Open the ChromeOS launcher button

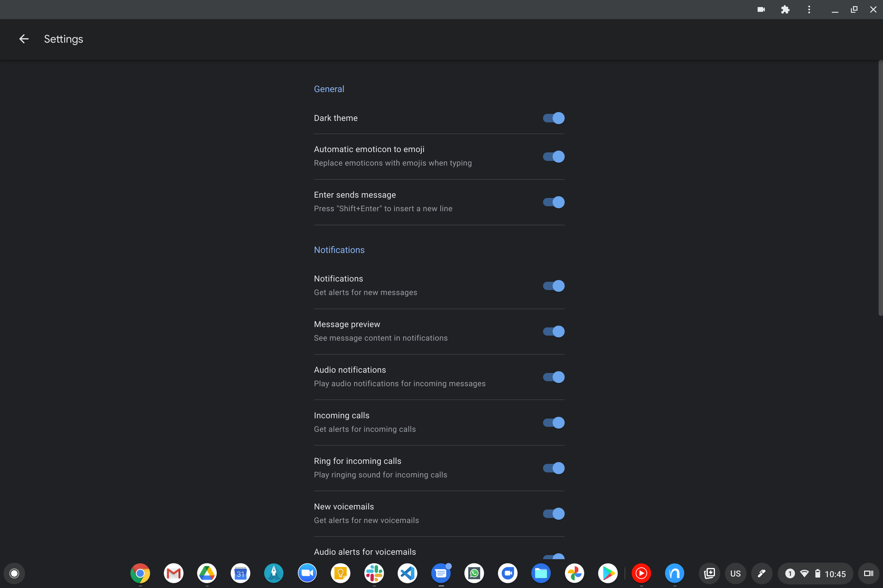14,573
